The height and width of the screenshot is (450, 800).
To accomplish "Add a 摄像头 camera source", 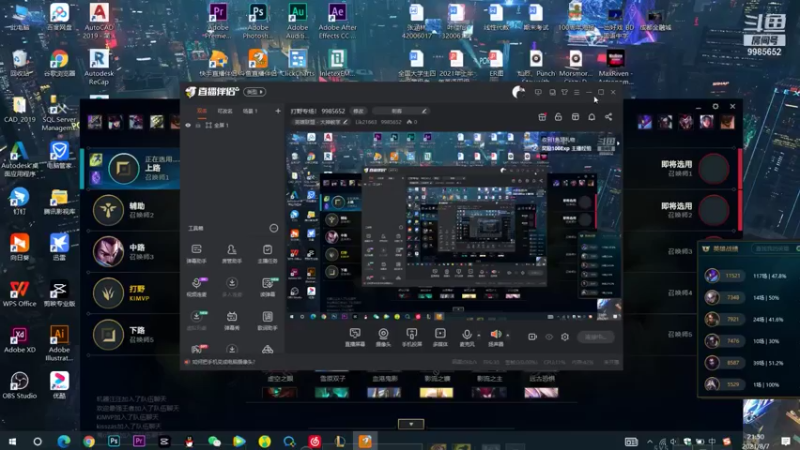I will 383,337.
